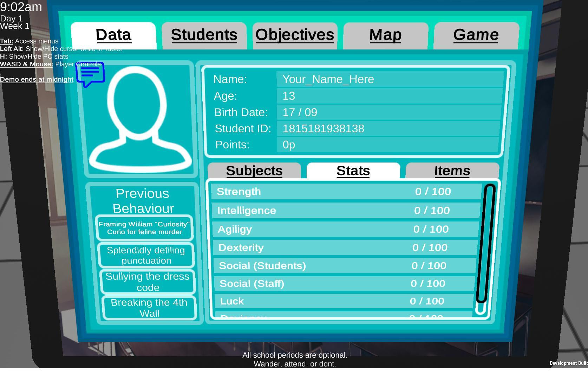Click the Framing William Curio behaviour entry
This screenshot has height=371, width=588.
pyautogui.click(x=144, y=228)
